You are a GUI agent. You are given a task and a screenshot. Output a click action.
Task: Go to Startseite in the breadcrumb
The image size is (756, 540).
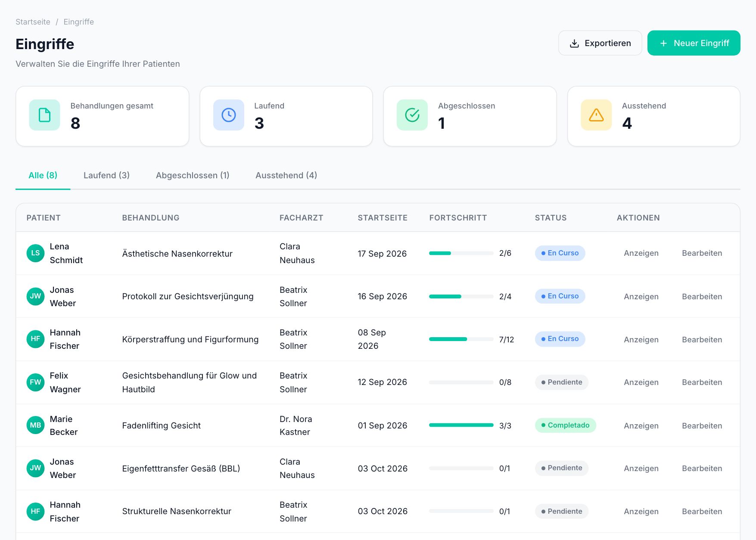pyautogui.click(x=33, y=22)
